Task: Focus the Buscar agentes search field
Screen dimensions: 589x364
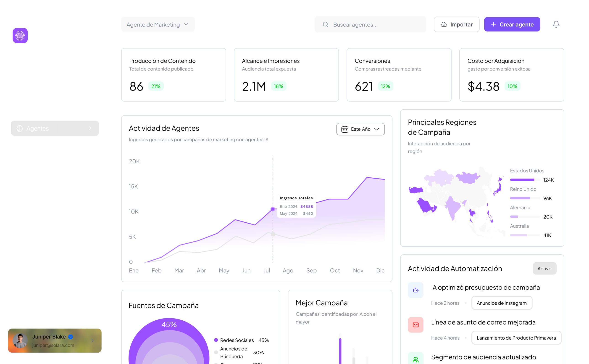Action: [x=370, y=24]
